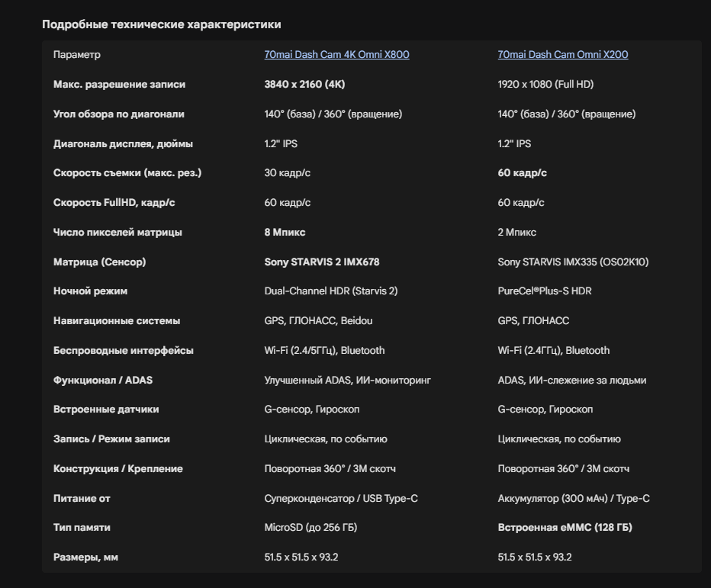Select the "PureCel®Plus-S HDR" night mode cell
The width and height of the screenshot is (711, 588).
coord(545,291)
